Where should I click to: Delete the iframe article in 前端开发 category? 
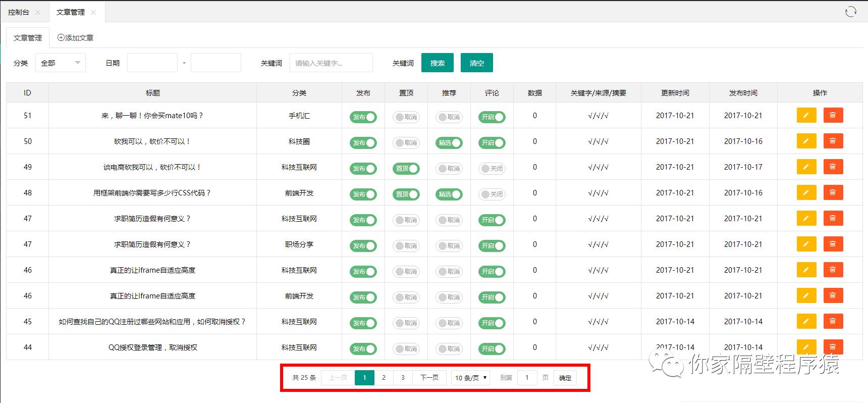point(833,295)
